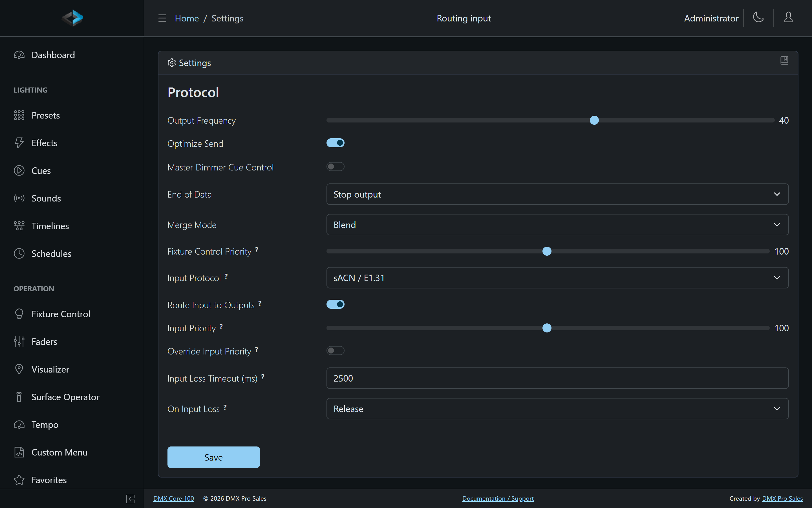Click the Presets grid icon
This screenshot has width=812, height=508.
click(19, 115)
